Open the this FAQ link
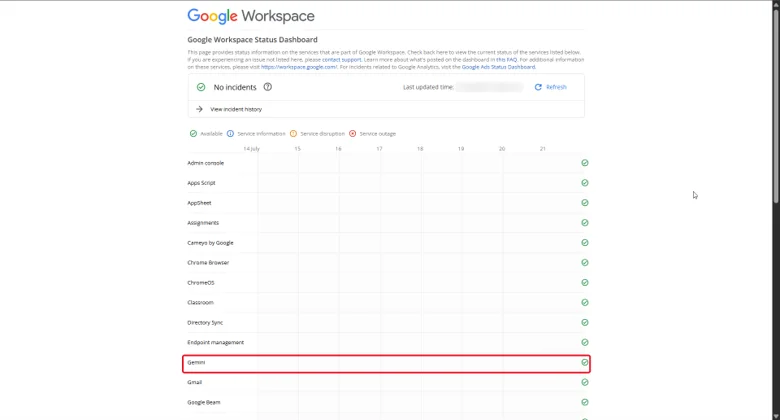The height and width of the screenshot is (420, 780). point(506,60)
